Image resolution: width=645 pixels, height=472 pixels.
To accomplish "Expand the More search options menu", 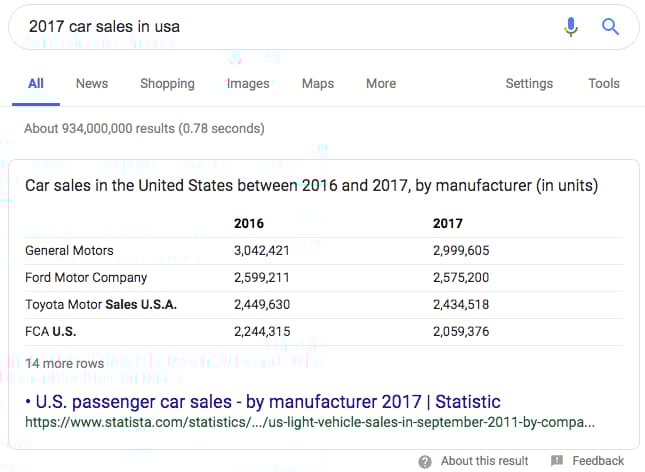I will click(x=381, y=84).
